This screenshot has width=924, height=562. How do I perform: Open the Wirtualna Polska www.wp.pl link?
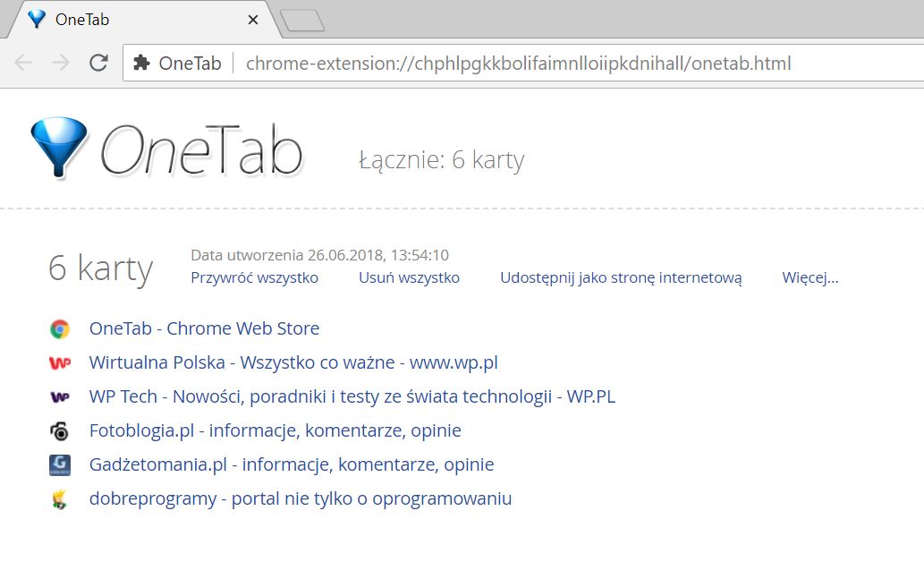tap(293, 362)
